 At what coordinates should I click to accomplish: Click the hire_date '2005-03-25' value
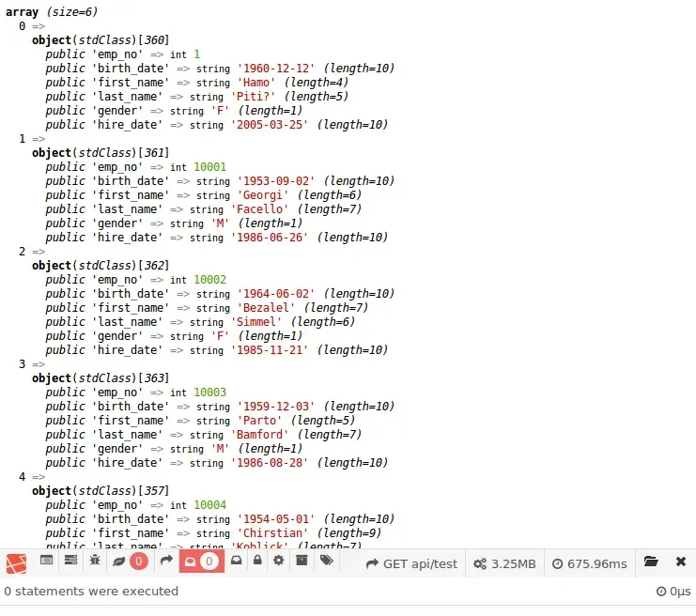(x=270, y=125)
